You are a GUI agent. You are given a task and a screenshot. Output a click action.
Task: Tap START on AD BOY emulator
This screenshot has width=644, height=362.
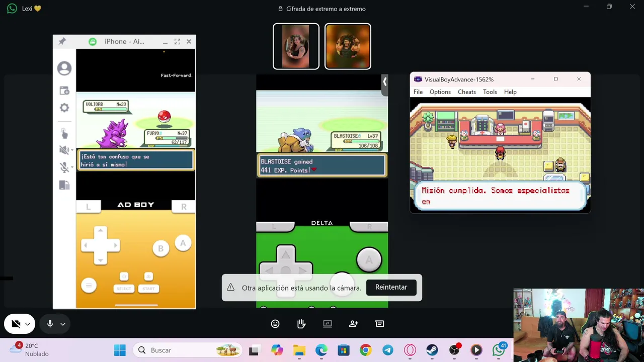[148, 289]
